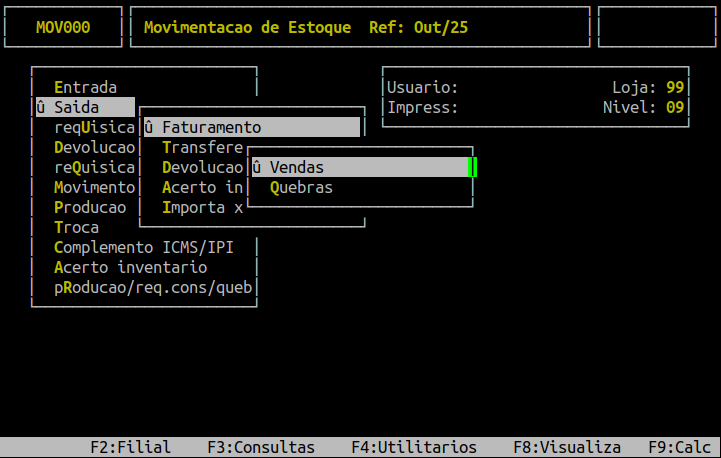
Task: Choose Acerto inventario menu item
Action: pyautogui.click(x=131, y=267)
